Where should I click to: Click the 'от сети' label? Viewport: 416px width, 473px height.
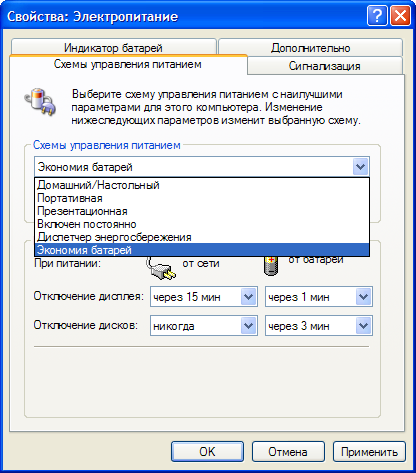click(201, 263)
